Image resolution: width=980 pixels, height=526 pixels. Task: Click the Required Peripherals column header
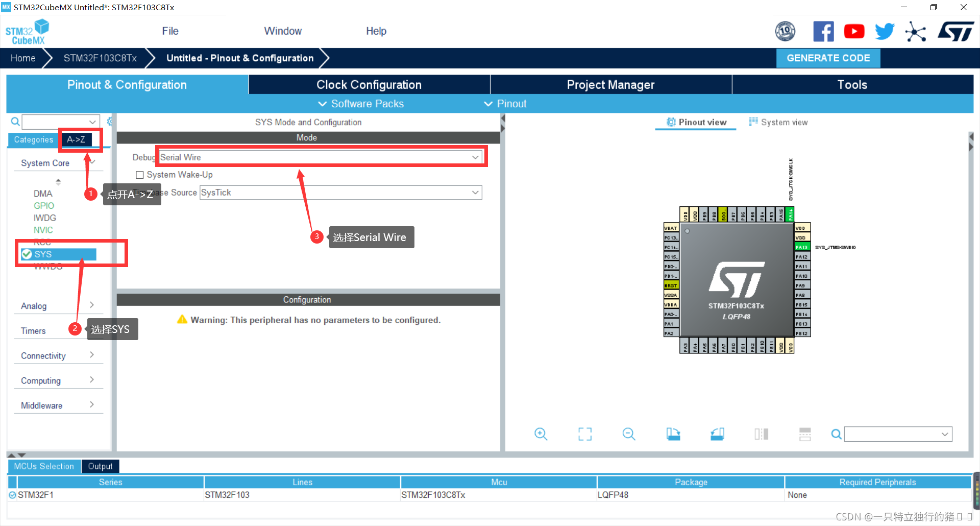coord(877,482)
